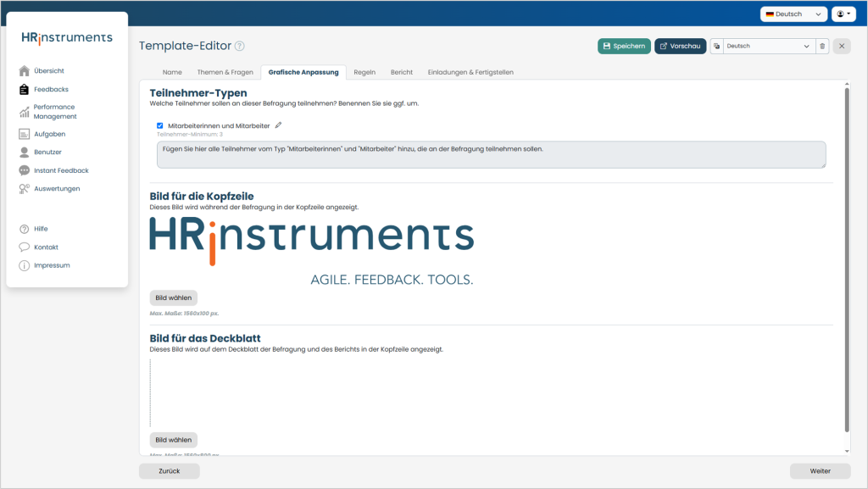The height and width of the screenshot is (489, 868).
Task: Click the Teilnehmer-Typen heading
Action: (198, 93)
